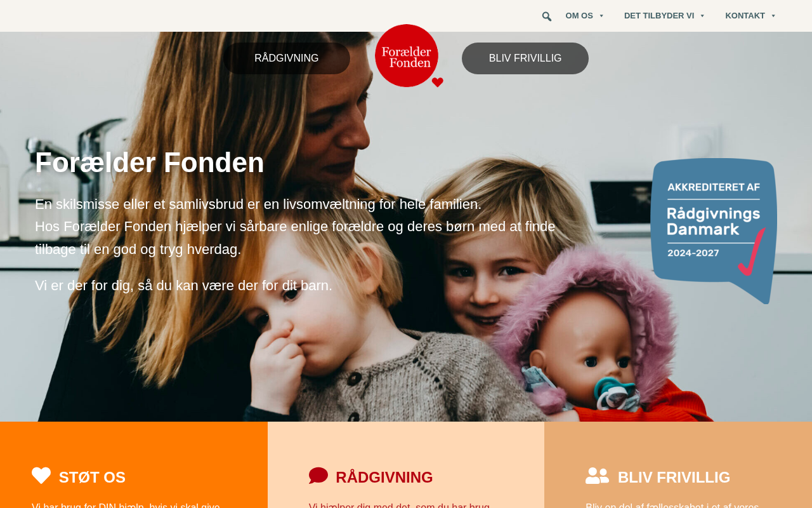Open the RådgivningsDanmark accreditation badge
This screenshot has width=812, height=508.
click(x=714, y=231)
